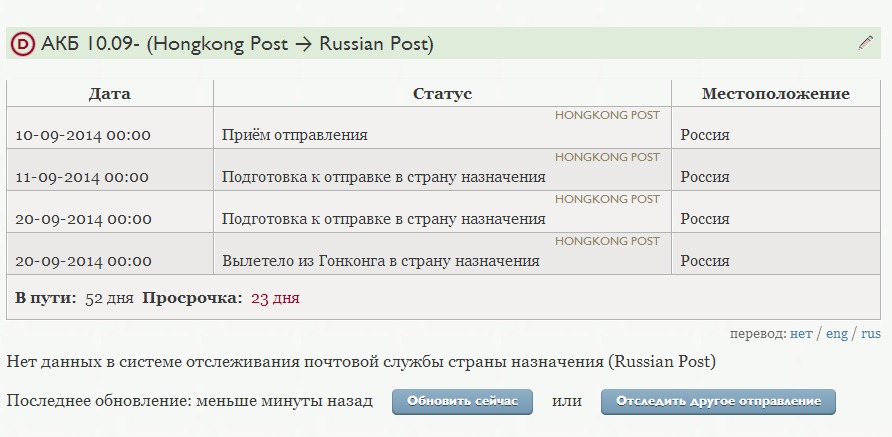Click the Статус column header
892x437 pixels.
tap(442, 93)
